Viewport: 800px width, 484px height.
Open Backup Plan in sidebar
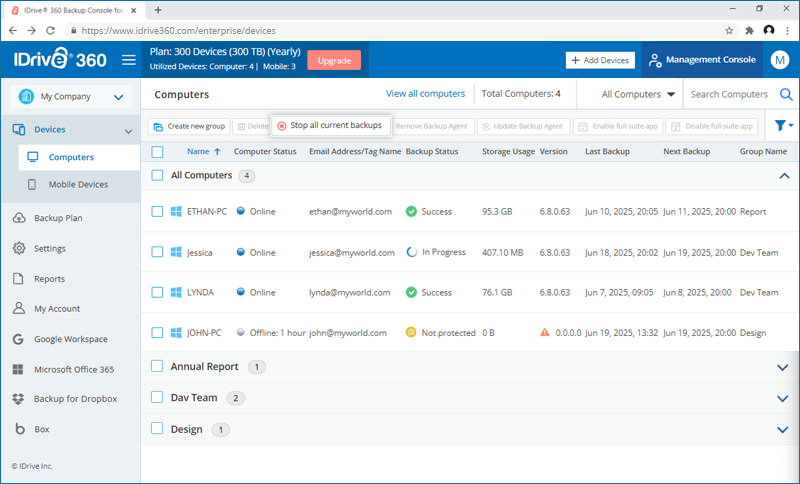coord(57,218)
